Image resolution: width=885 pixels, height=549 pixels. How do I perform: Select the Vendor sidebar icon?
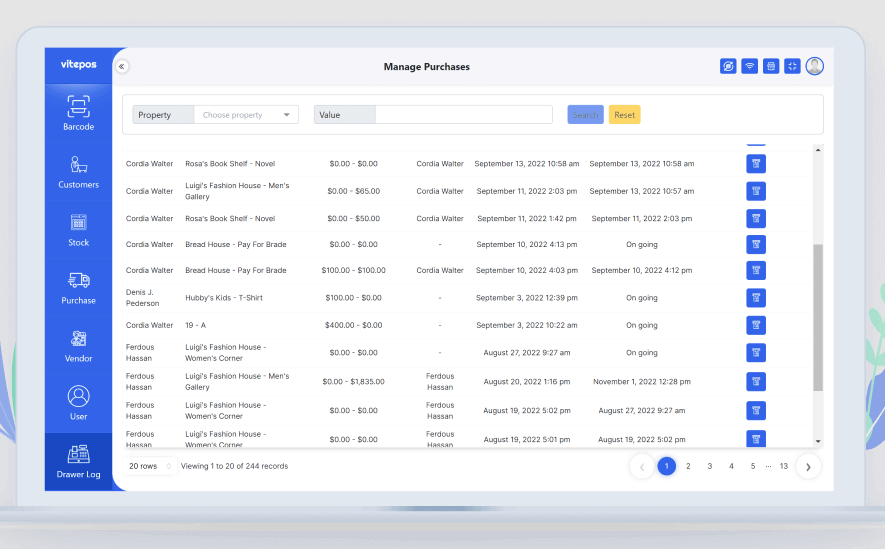point(78,345)
